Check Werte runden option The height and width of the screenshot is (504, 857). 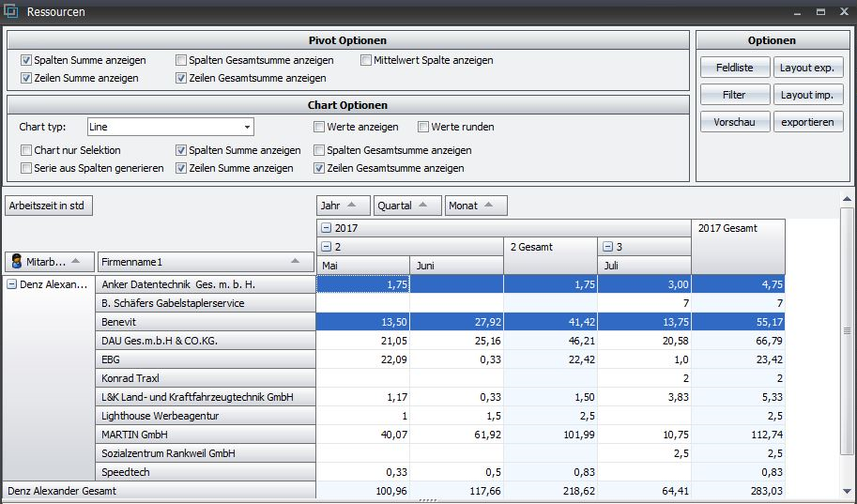click(423, 127)
